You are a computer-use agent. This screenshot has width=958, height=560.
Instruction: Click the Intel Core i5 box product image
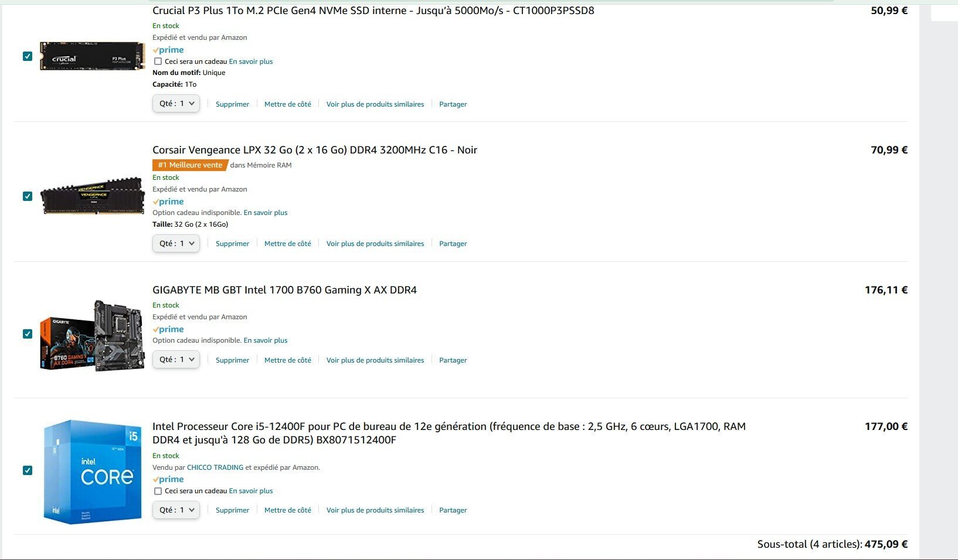pyautogui.click(x=93, y=472)
